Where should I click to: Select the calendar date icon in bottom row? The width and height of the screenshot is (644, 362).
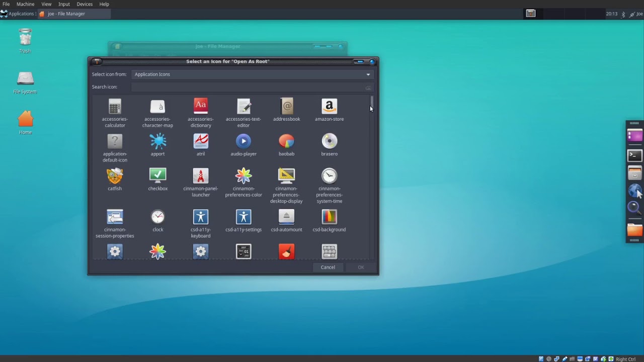244,251
